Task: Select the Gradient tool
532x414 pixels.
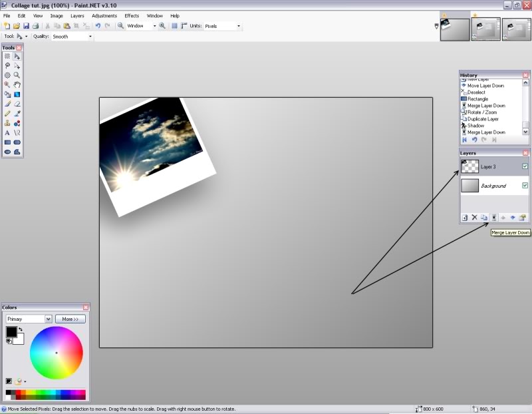Action: pos(17,95)
